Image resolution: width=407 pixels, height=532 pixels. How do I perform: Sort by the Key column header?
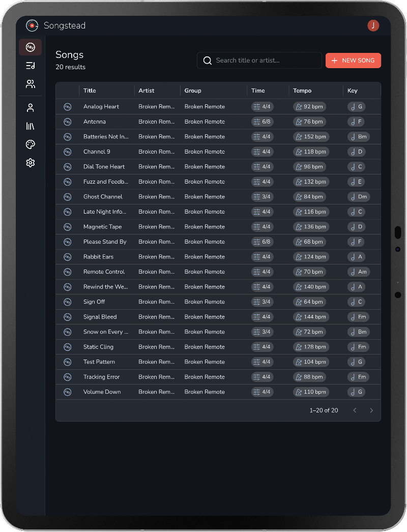pyautogui.click(x=353, y=91)
